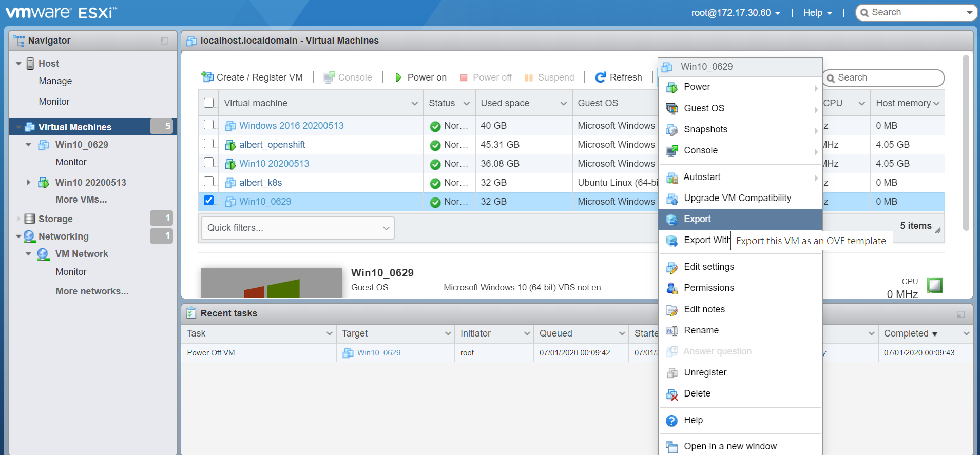
Task: Click the Guest OS monitor icon in the menu
Action: point(671,108)
